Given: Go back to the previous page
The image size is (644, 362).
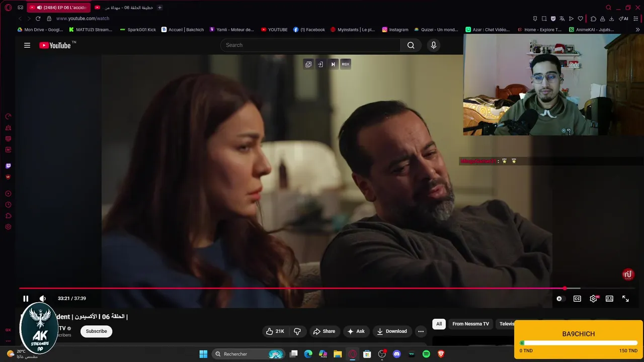Looking at the screenshot, I should tap(20, 19).
